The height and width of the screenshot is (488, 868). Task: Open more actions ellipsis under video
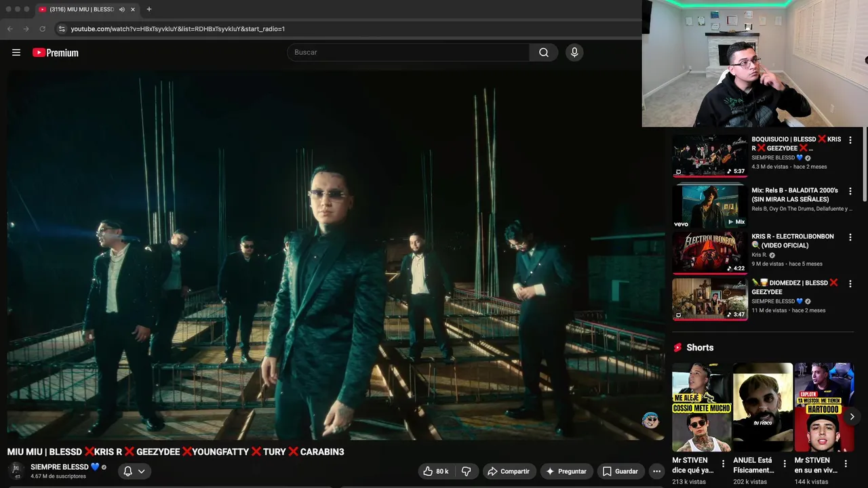(x=656, y=471)
